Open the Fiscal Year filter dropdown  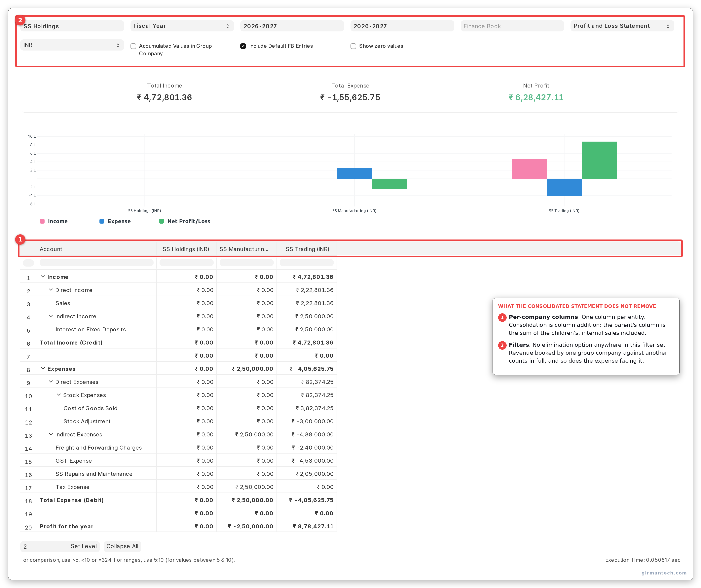[182, 26]
